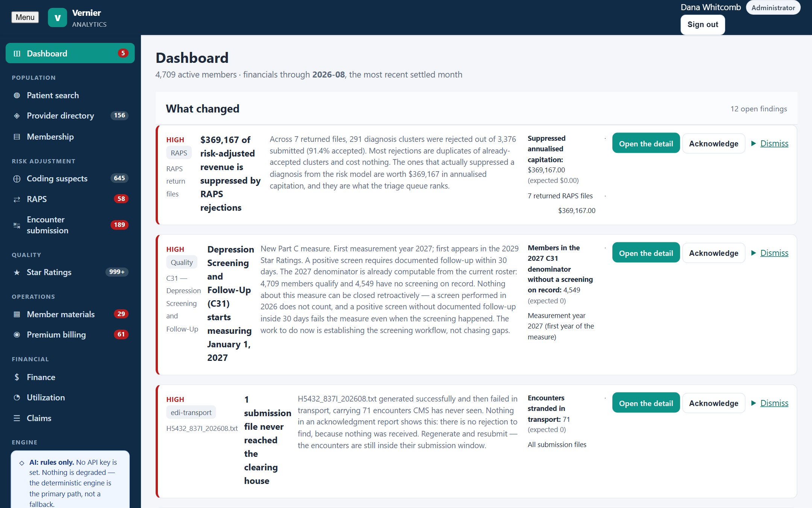Click the '12 open findings' text
This screenshot has height=508, width=812.
point(759,109)
